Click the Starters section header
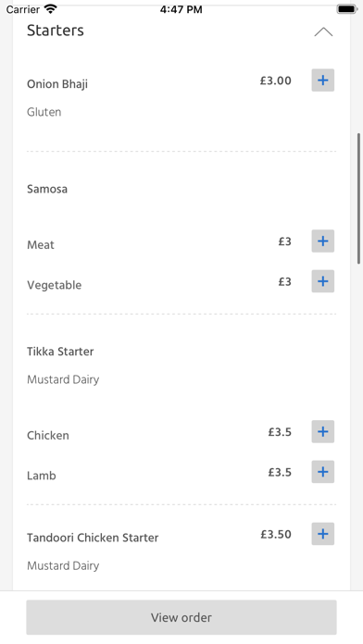Screen dimensions: 363x644 coord(55,31)
